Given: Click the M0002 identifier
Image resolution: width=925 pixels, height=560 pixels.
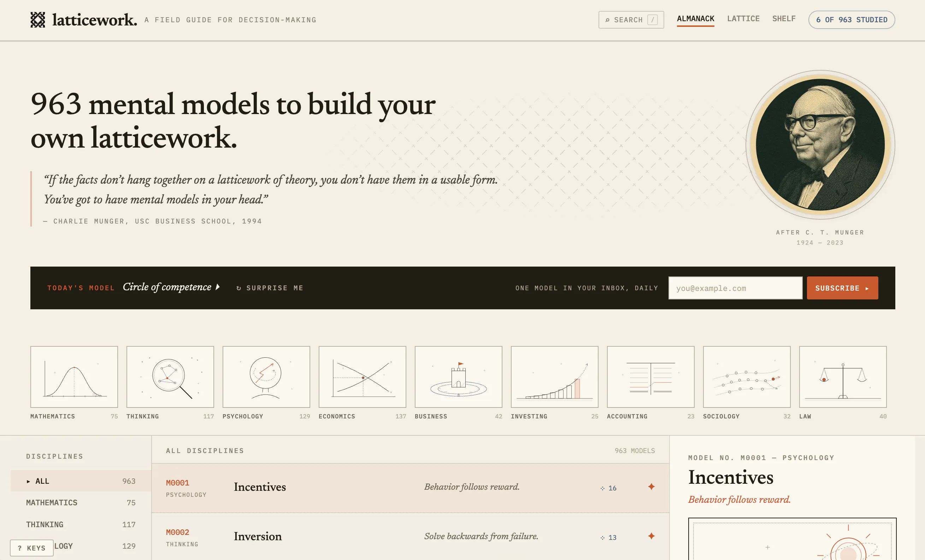Looking at the screenshot, I should (178, 532).
